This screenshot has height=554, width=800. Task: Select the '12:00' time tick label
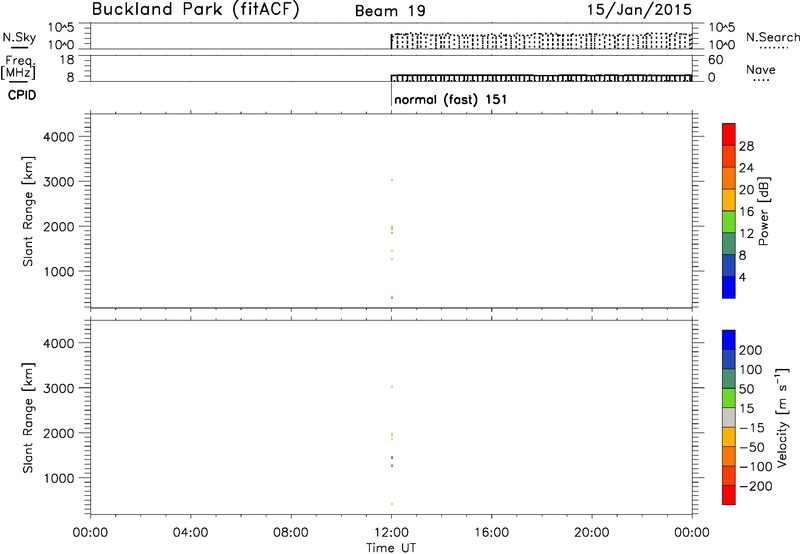pyautogui.click(x=391, y=533)
